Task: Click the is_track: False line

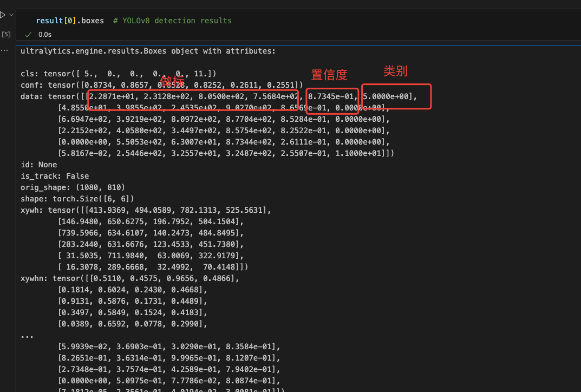Action: point(55,176)
